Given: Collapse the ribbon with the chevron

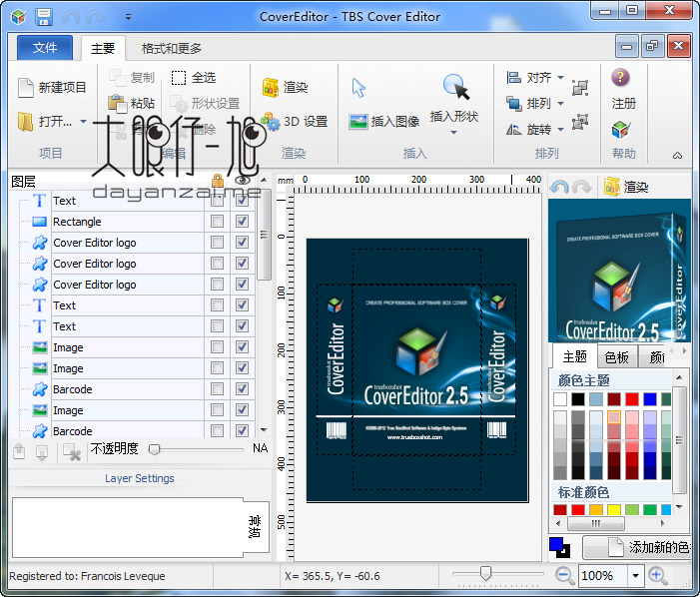Looking at the screenshot, I should point(677,156).
